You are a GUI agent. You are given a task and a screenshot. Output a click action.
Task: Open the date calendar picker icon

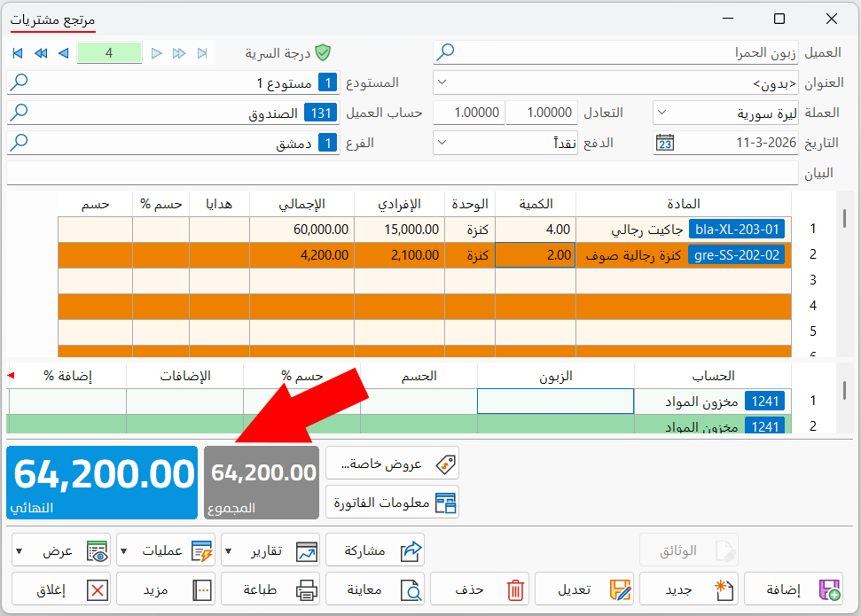coord(665,143)
